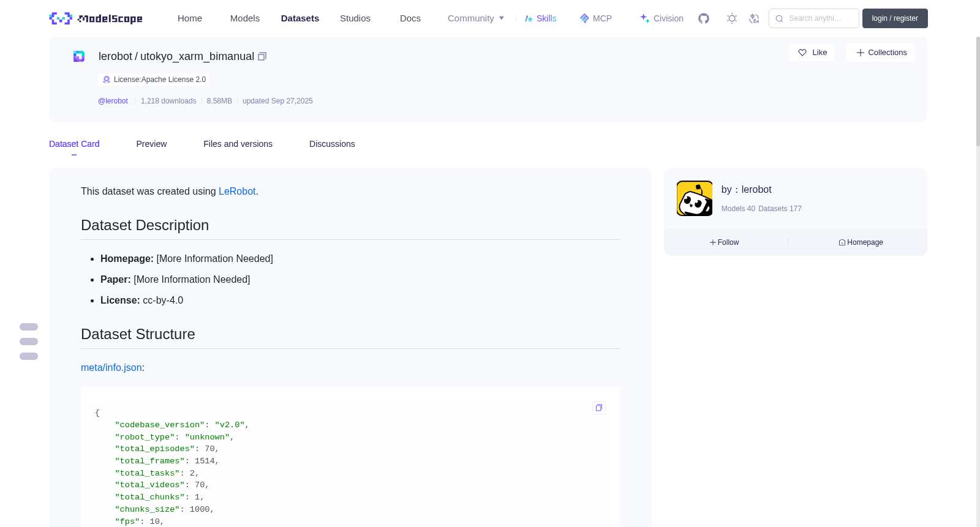Open the table-of-contents outline widget
This screenshot has height=527, width=980.
coord(29,342)
